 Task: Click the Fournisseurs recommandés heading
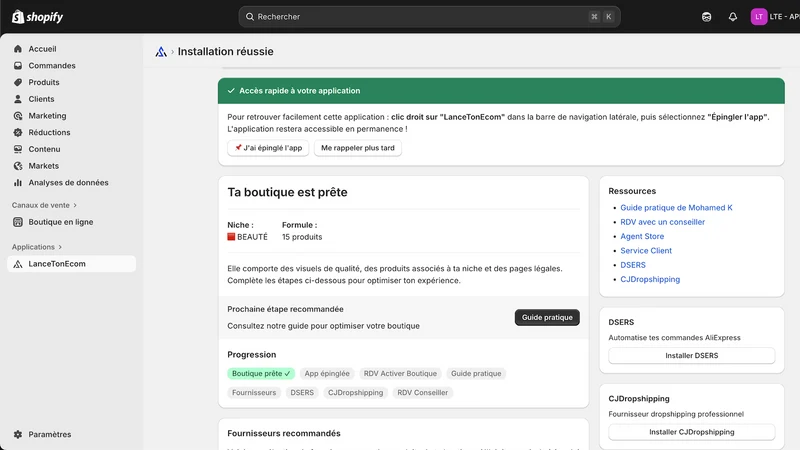pos(284,433)
